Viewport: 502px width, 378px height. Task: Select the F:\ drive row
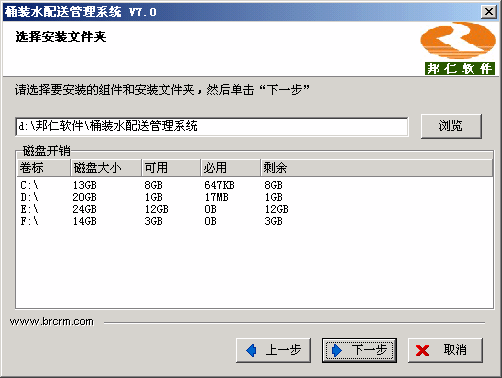pyautogui.click(x=255, y=221)
